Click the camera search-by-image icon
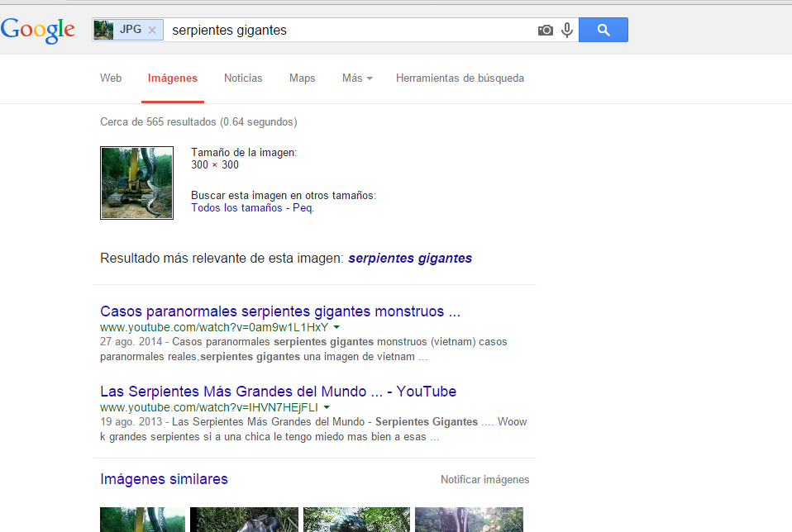792x532 pixels. [x=546, y=31]
